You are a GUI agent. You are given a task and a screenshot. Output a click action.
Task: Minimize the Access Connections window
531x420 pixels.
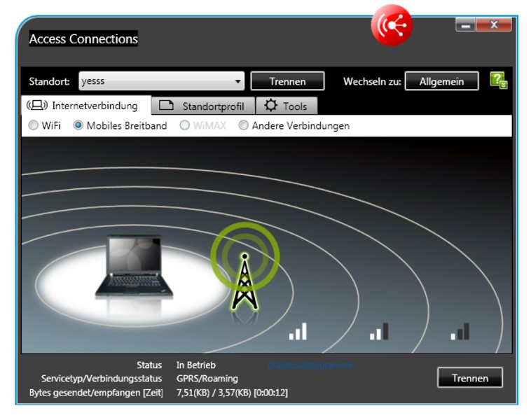click(x=466, y=25)
